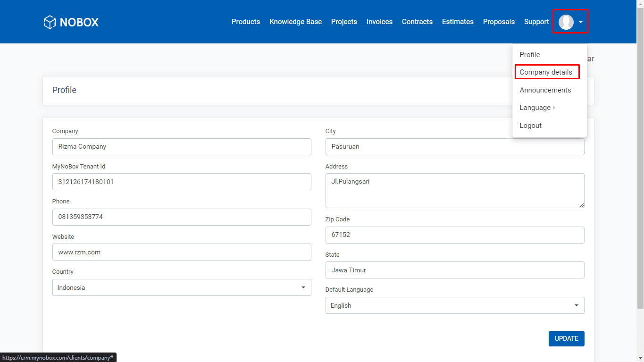
Task: Open the Estimates page
Action: pos(457,21)
